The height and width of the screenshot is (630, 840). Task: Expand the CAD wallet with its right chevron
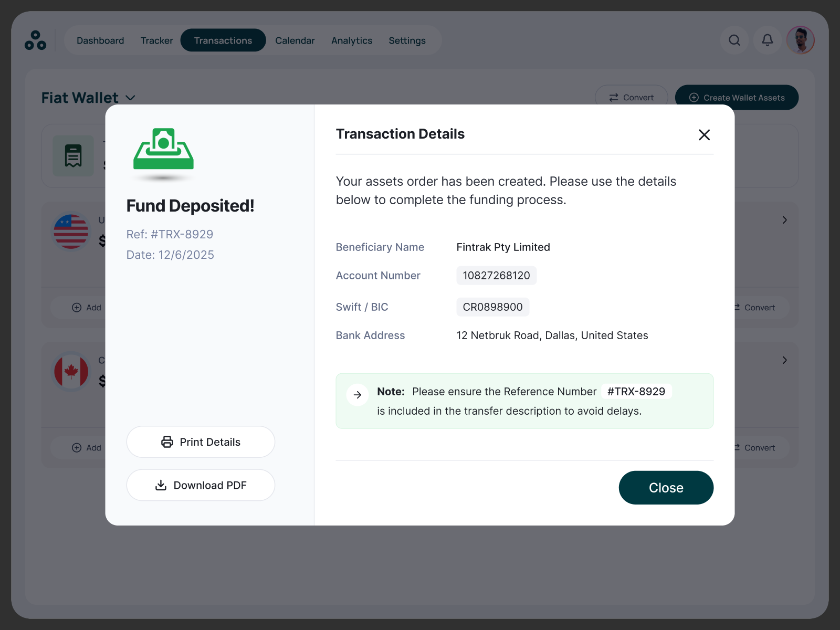click(784, 360)
